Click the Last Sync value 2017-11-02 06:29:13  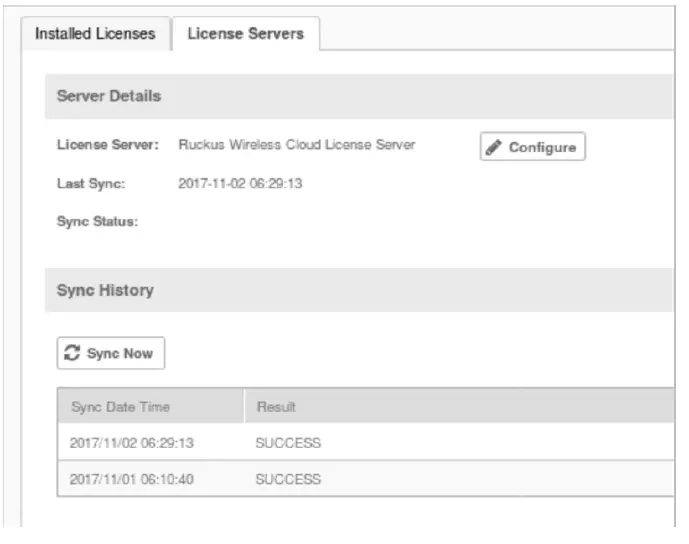point(240,183)
